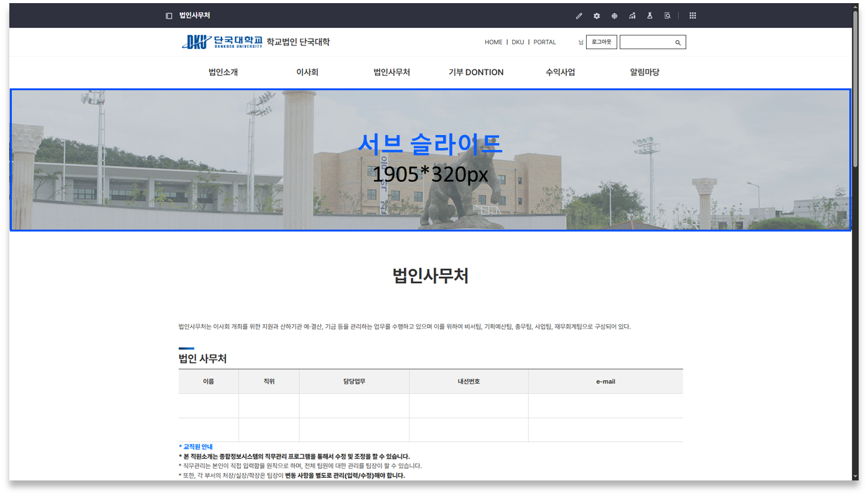Click the pencil edit icon in top toolbar
The width and height of the screenshot is (868, 496).
coord(579,16)
